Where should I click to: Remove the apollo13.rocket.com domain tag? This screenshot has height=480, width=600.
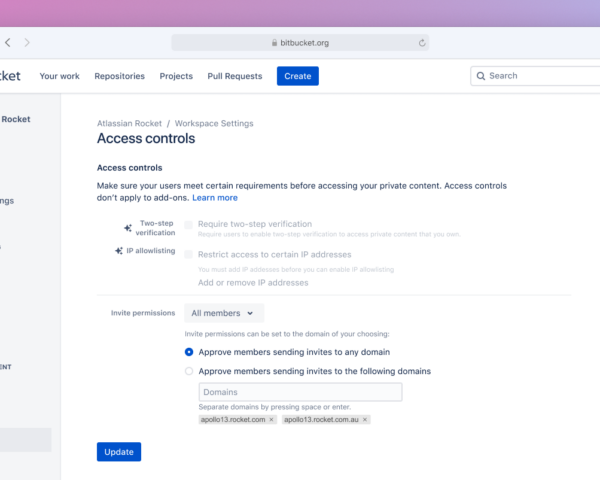tap(272, 420)
